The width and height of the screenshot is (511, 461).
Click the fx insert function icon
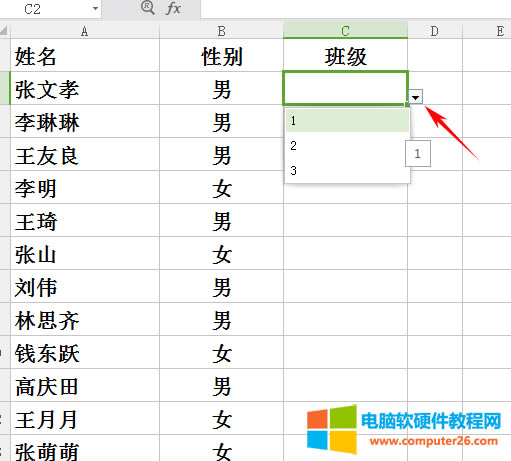click(173, 8)
